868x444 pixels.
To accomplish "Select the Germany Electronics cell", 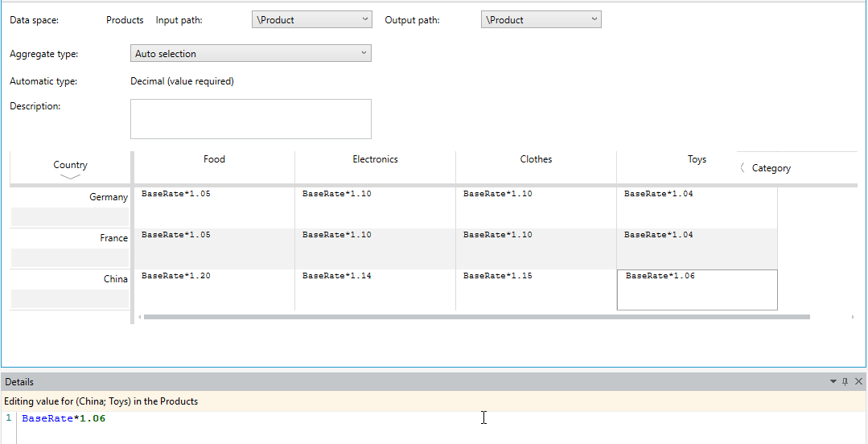I will (x=376, y=208).
